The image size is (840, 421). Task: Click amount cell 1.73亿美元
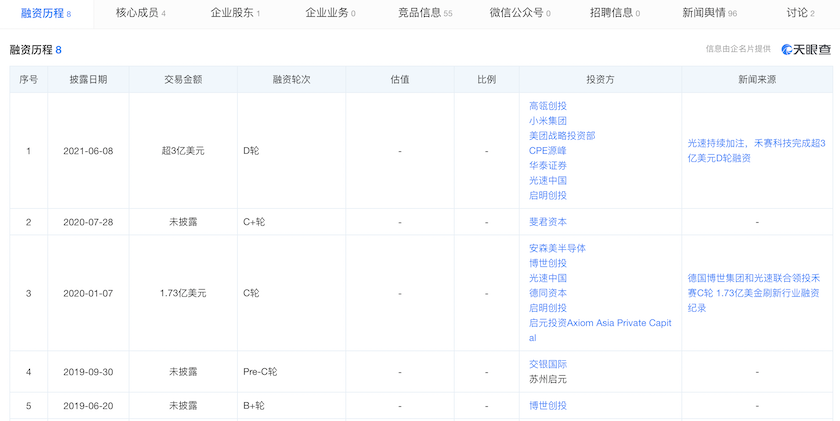[183, 294]
